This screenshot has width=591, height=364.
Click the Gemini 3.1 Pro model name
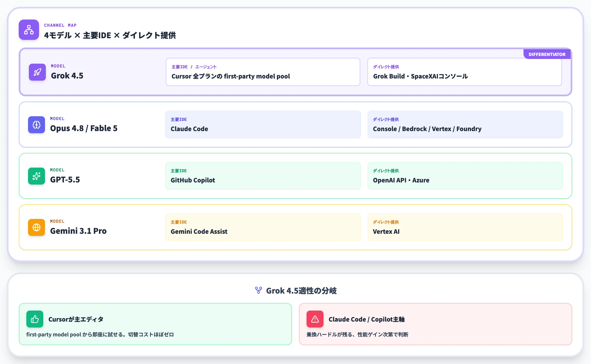[x=78, y=231]
